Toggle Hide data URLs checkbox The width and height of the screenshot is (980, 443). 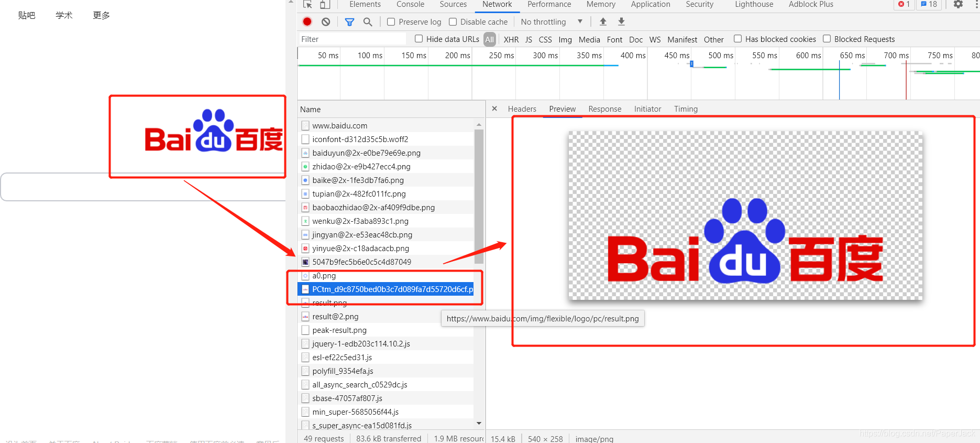tap(419, 39)
